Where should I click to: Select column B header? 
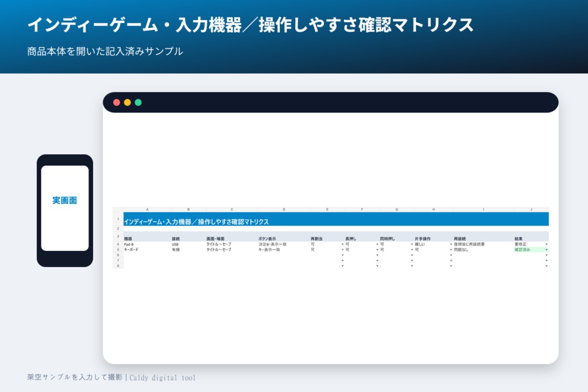188,209
